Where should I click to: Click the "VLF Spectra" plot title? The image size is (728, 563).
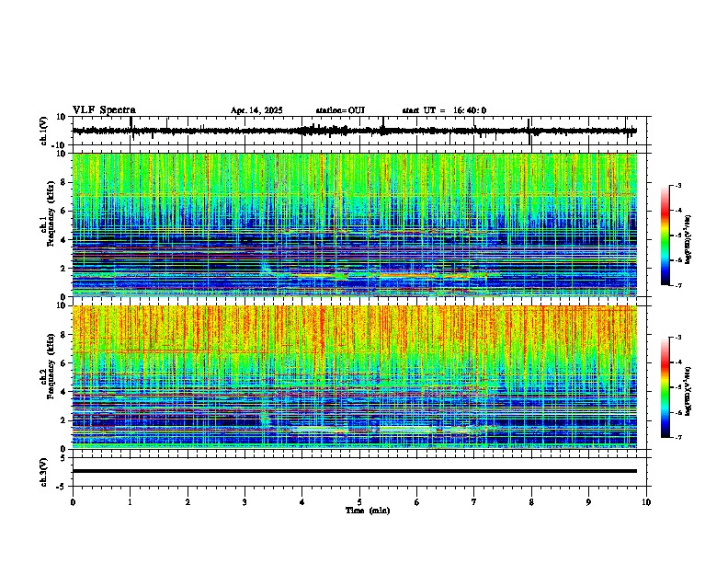click(104, 110)
